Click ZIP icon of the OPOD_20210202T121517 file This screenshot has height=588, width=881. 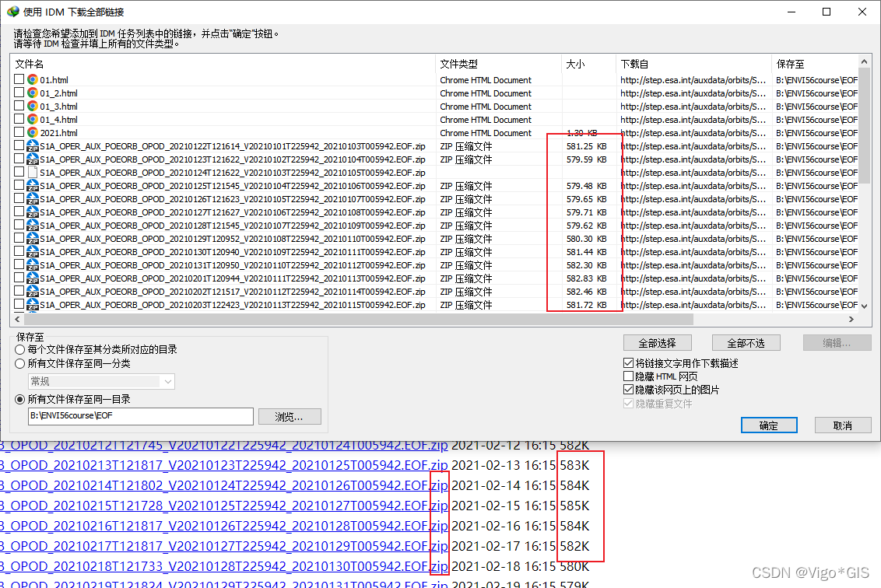click(33, 292)
